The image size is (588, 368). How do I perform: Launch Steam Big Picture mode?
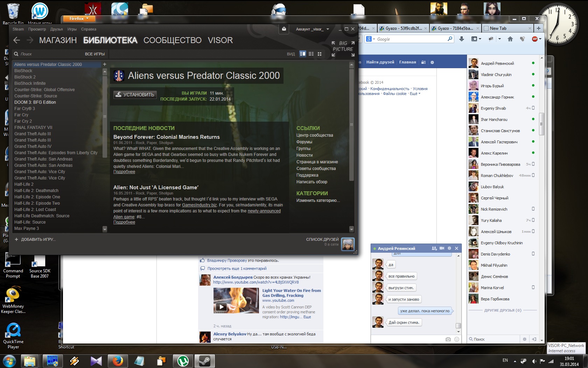(343, 49)
